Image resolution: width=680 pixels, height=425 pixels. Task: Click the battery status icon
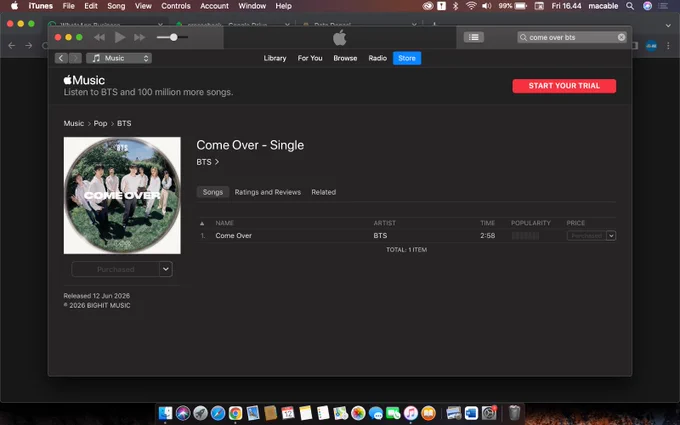(521, 6)
